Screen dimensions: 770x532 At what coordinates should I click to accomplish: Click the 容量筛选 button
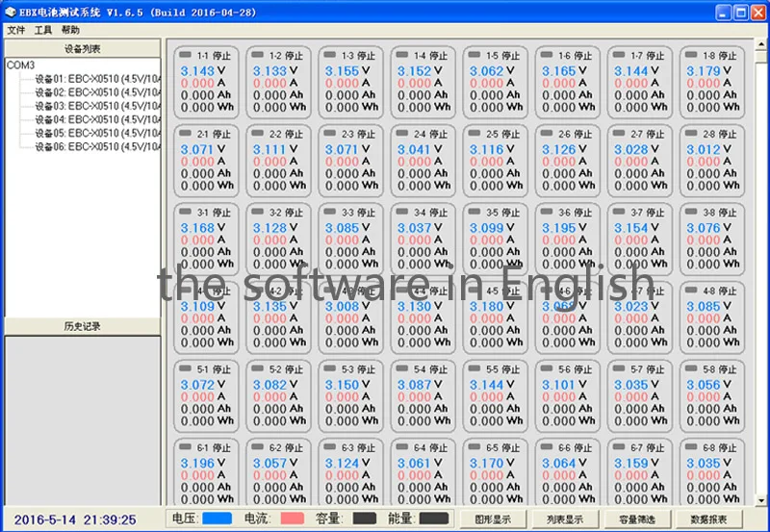tap(637, 519)
